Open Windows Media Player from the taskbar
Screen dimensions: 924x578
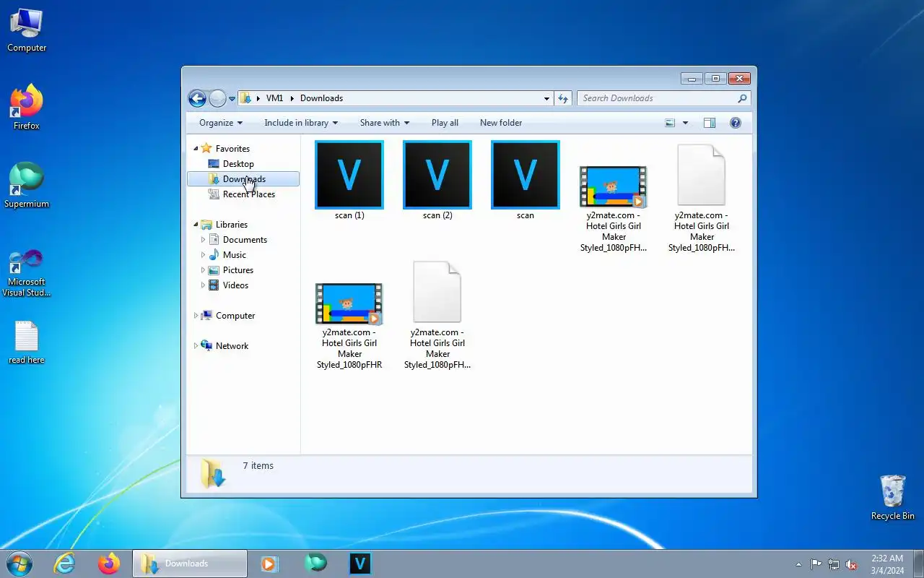[x=269, y=564]
